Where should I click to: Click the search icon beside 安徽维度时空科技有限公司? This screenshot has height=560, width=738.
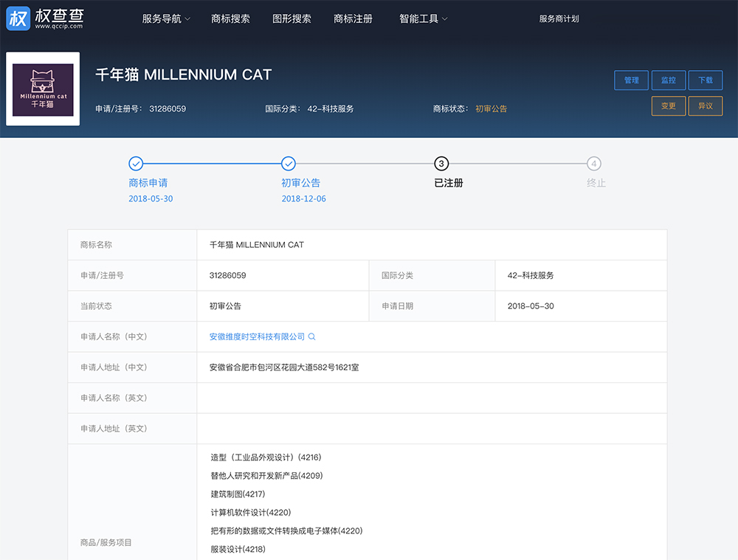coord(312,336)
